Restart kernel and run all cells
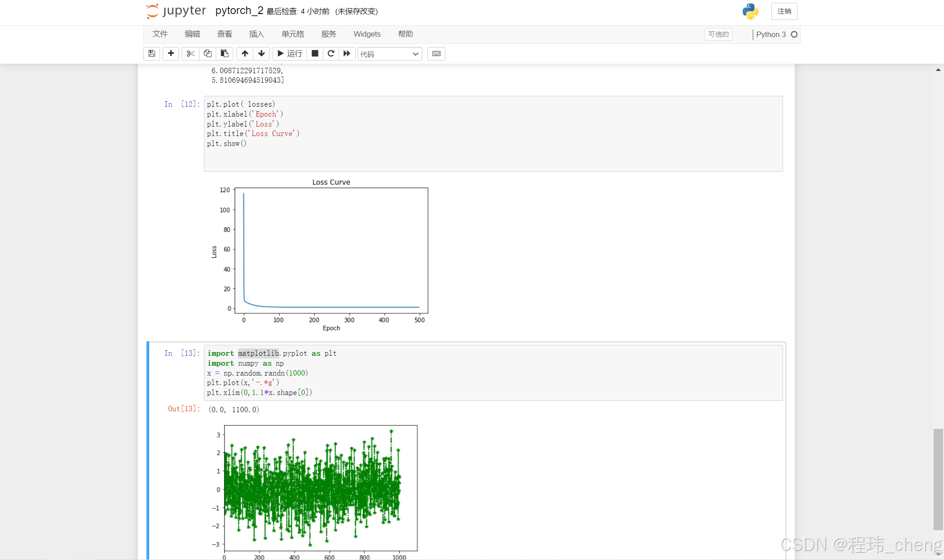Viewport: 944px width, 560px height. tap(346, 54)
